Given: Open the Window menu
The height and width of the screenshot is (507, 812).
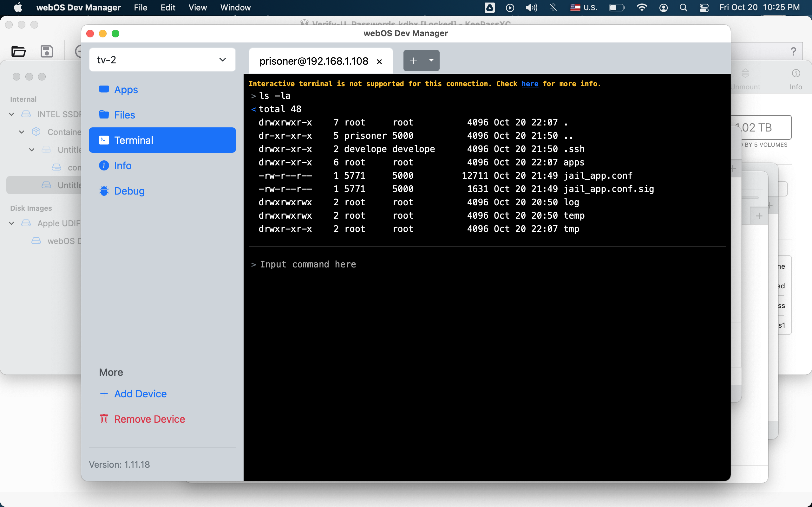Looking at the screenshot, I should pyautogui.click(x=235, y=7).
